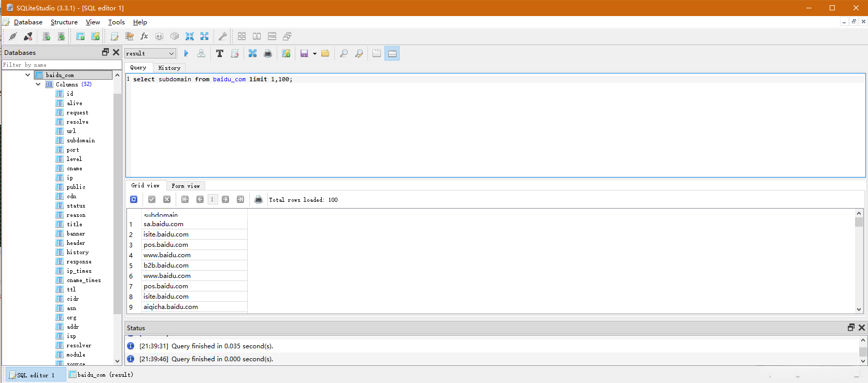
Task: Click the Disconnect from database icon
Action: tap(28, 36)
